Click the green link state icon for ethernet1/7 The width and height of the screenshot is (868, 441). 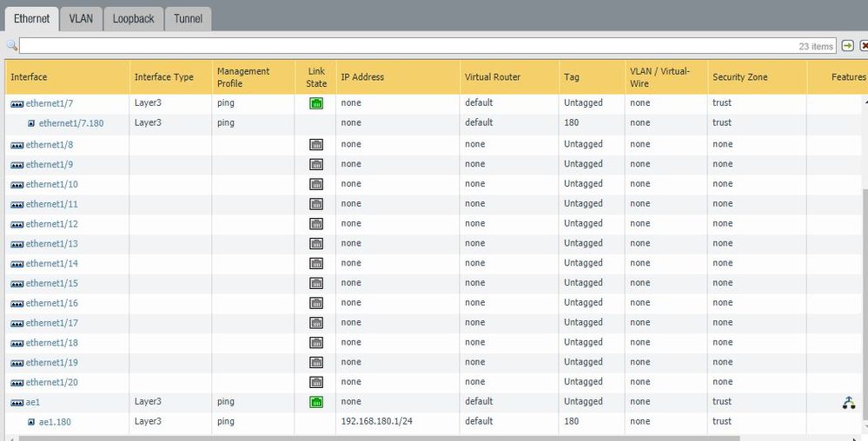point(316,103)
